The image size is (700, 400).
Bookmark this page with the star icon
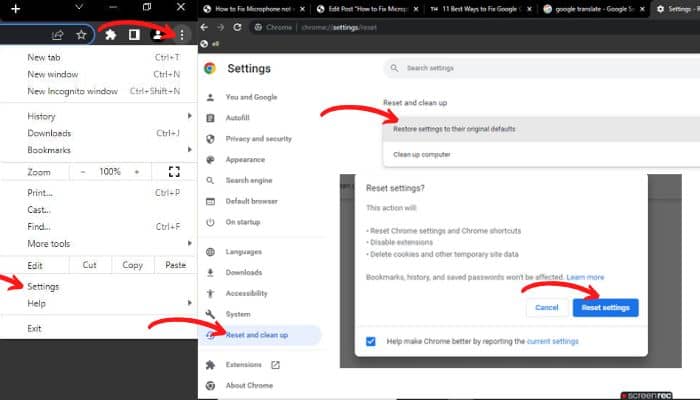pyautogui.click(x=81, y=35)
